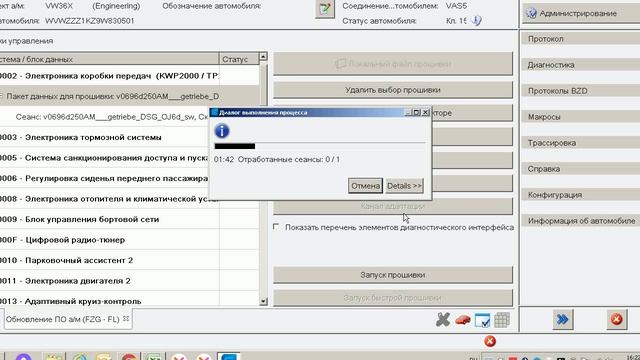
Task: Click the Локальный файл прошивки button
Action: click(393, 64)
